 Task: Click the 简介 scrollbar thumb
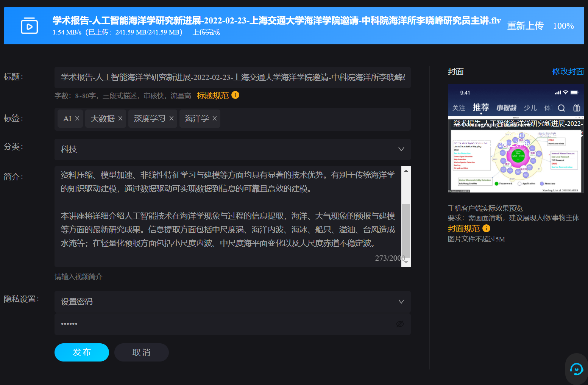coord(406,230)
